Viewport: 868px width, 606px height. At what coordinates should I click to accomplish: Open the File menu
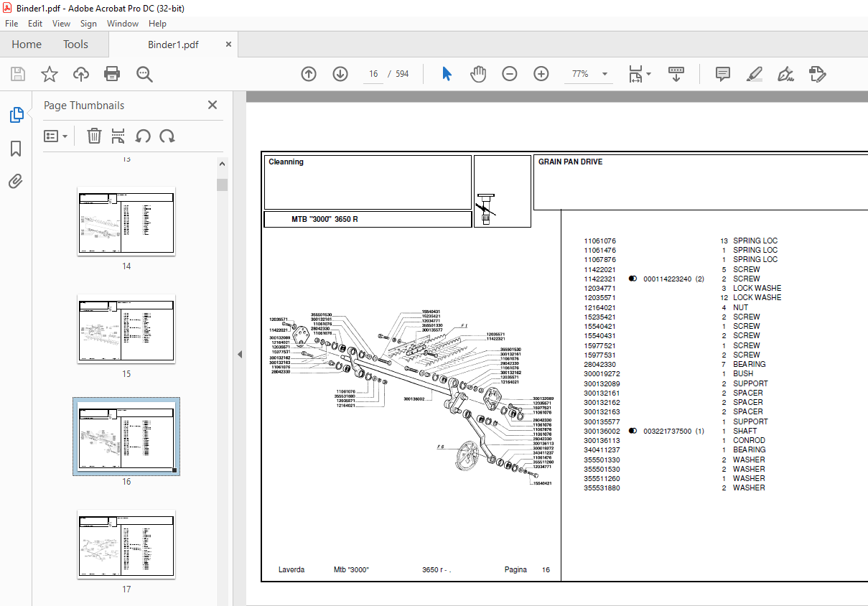pyautogui.click(x=11, y=24)
